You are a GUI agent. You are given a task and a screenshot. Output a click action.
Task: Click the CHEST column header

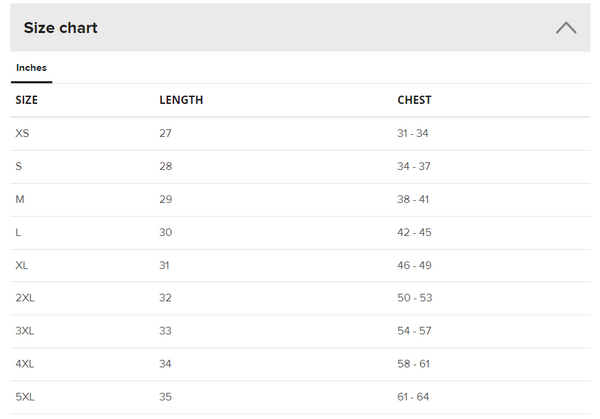coord(414,100)
